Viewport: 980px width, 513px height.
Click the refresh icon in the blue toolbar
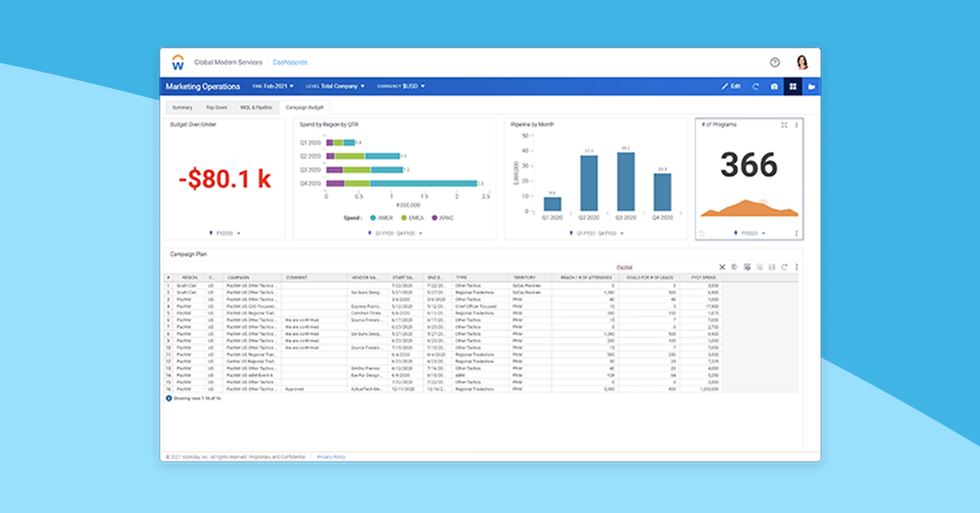point(755,86)
